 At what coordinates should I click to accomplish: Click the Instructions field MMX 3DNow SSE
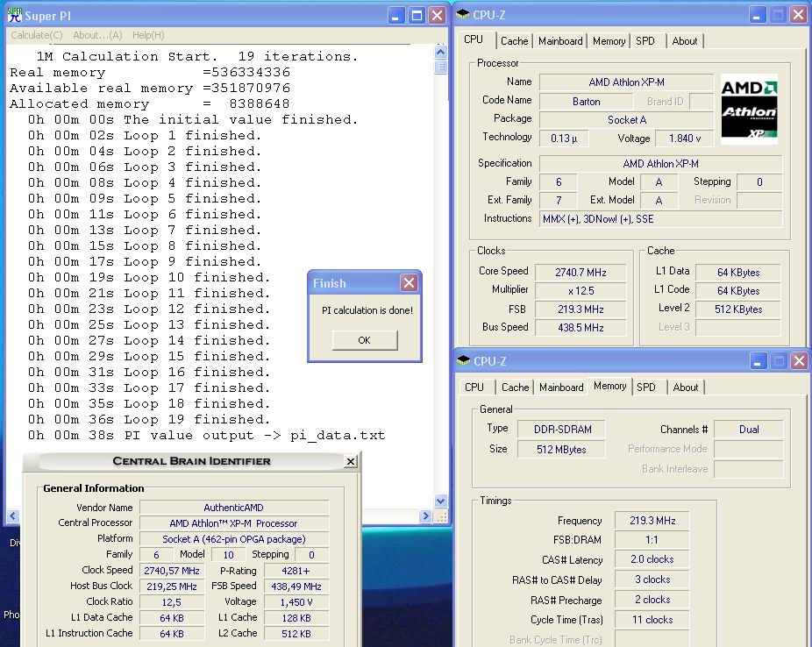click(660, 219)
